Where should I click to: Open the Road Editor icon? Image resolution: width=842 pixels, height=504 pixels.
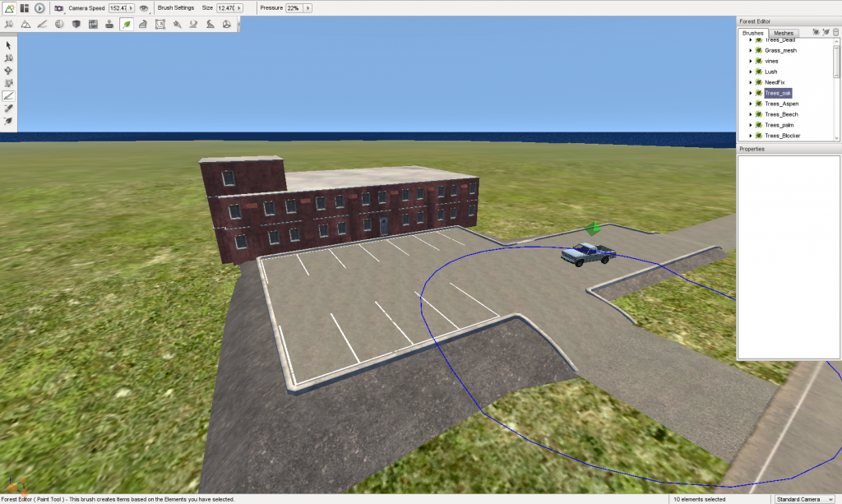coord(210,24)
